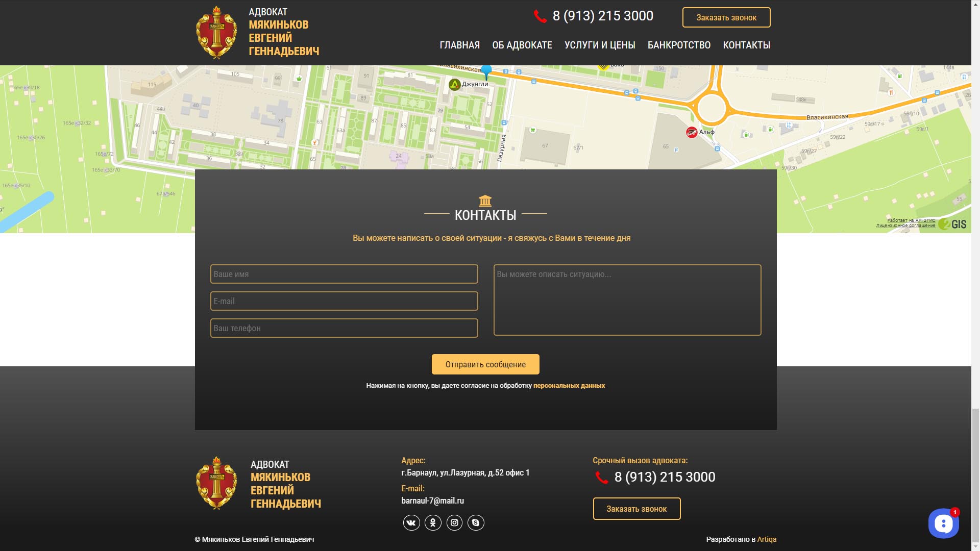
Task: Click the red phone icon in header
Action: [x=540, y=16]
